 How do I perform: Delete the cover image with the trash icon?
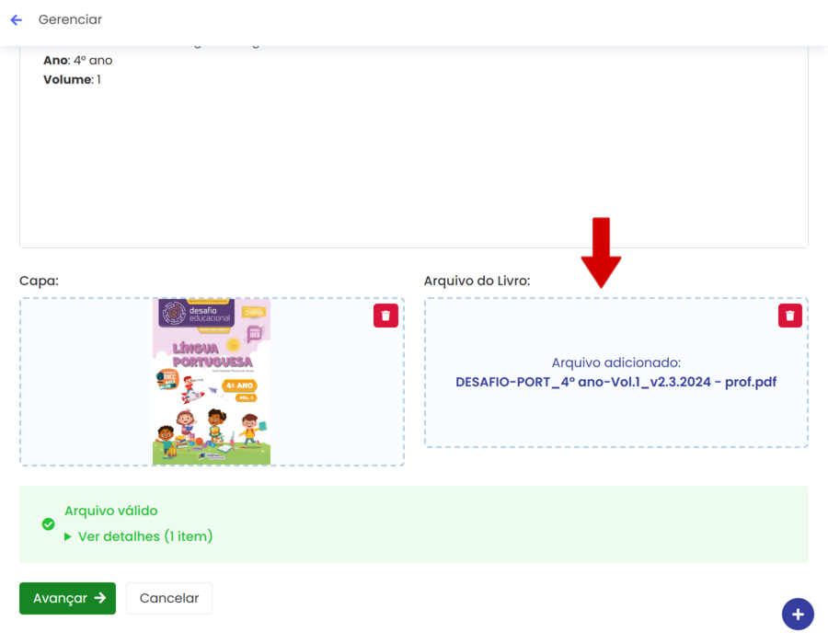pos(385,316)
